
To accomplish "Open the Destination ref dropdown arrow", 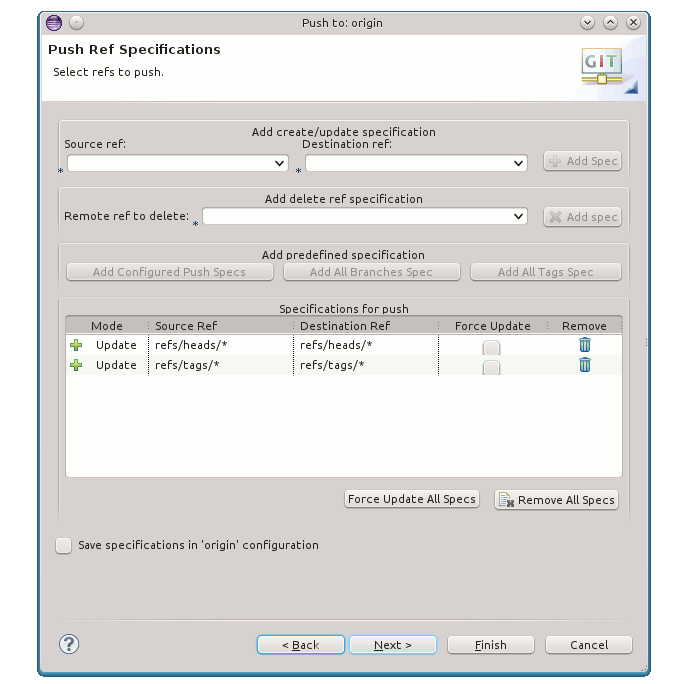I will click(518, 163).
